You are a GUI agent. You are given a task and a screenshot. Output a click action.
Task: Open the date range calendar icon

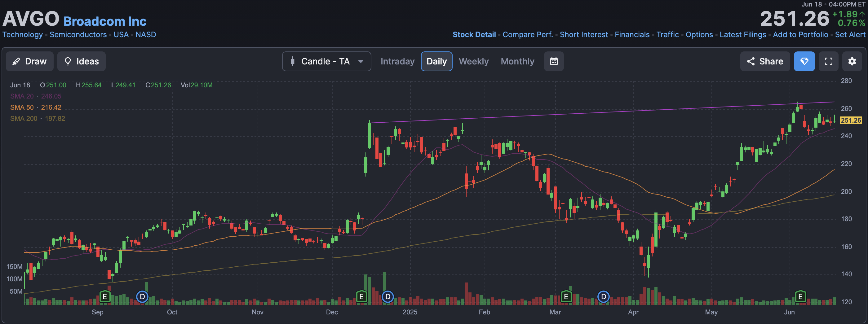pos(554,61)
